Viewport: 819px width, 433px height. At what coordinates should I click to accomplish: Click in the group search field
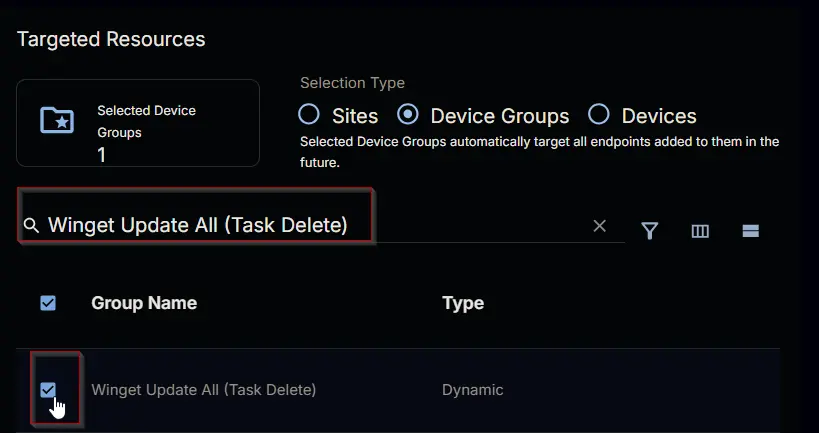pyautogui.click(x=319, y=226)
